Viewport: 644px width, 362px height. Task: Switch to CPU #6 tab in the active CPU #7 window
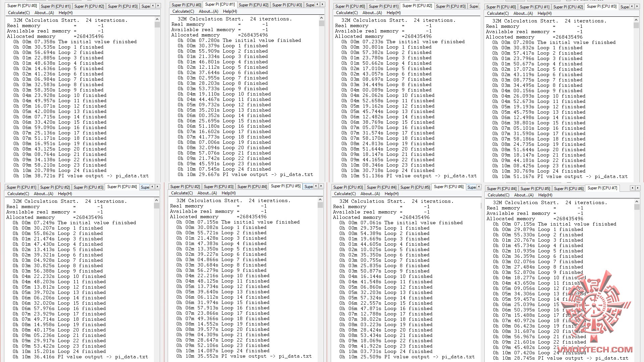tap(569, 189)
